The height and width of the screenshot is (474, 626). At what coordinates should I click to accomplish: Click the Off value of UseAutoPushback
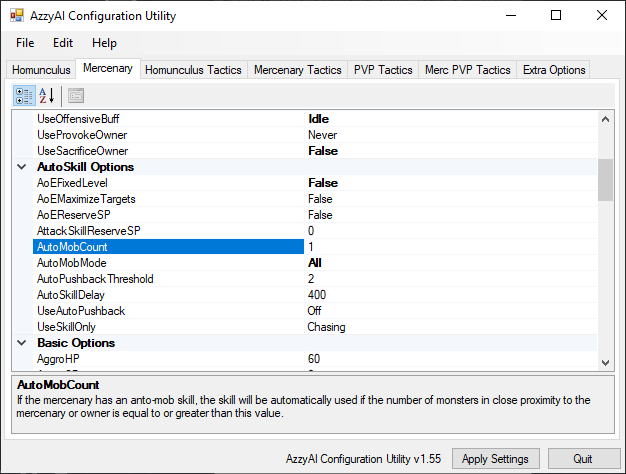451,311
